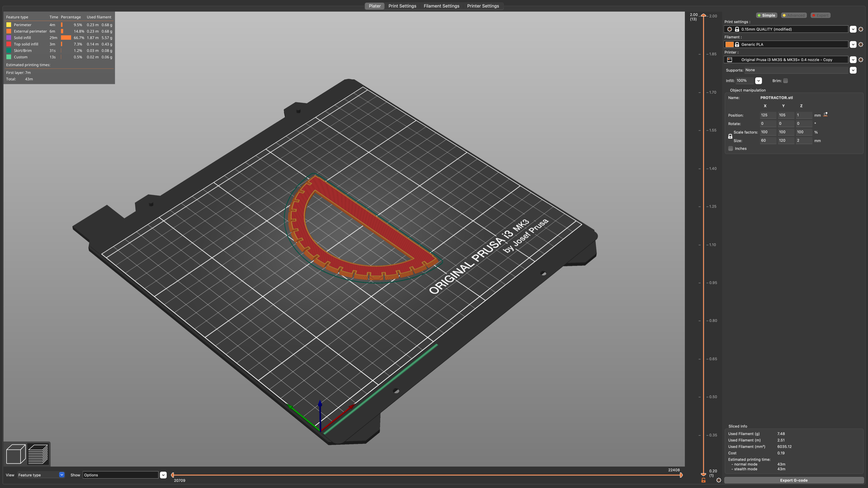
Task: Click Scale factors Y field
Action: (786, 132)
